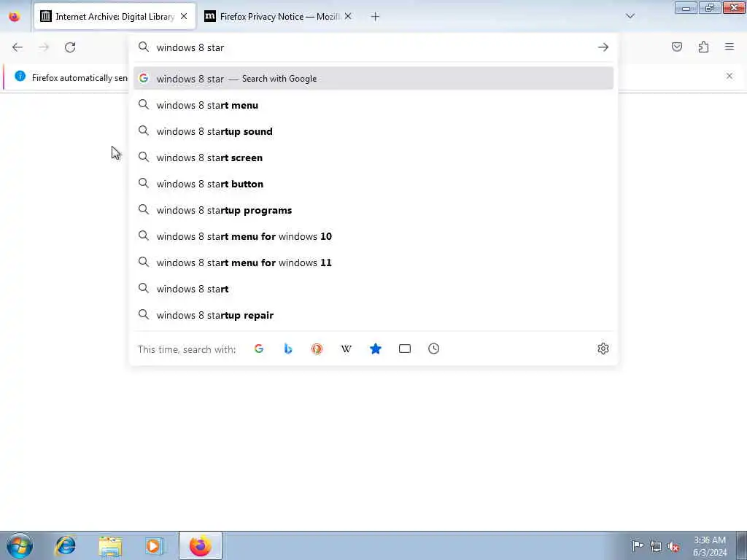747x560 pixels.
Task: Choose suggestion 'windows 8 startup programs'
Action: 373,210
